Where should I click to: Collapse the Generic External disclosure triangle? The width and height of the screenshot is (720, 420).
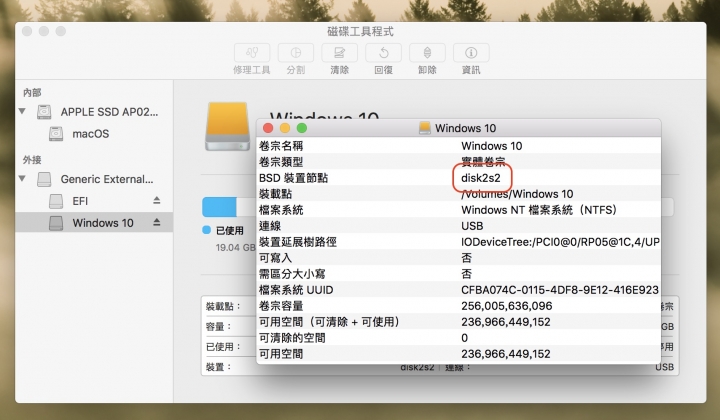tap(22, 179)
